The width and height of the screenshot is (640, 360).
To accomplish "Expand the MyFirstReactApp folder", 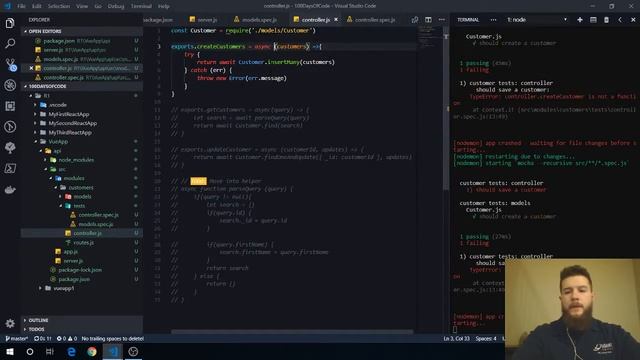I will click(x=69, y=114).
